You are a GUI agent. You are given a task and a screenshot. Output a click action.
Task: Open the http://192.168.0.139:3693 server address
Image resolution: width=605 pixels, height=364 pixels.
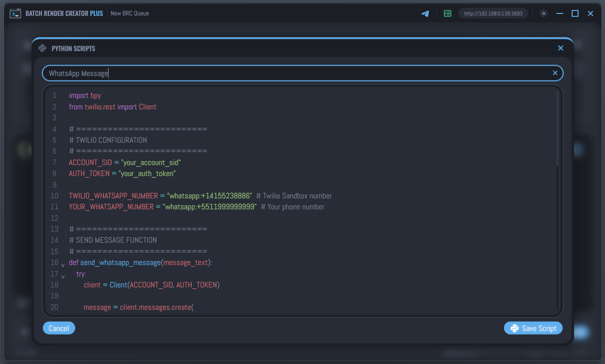click(493, 13)
